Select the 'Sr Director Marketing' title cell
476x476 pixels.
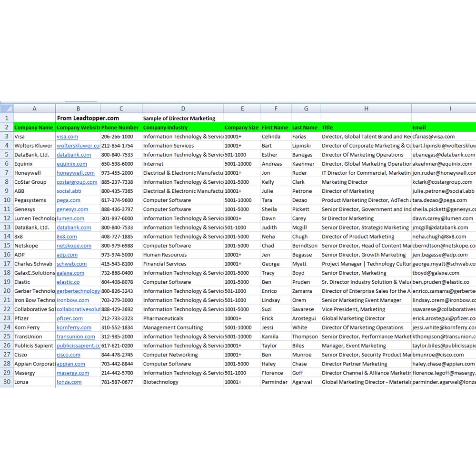(x=367, y=218)
